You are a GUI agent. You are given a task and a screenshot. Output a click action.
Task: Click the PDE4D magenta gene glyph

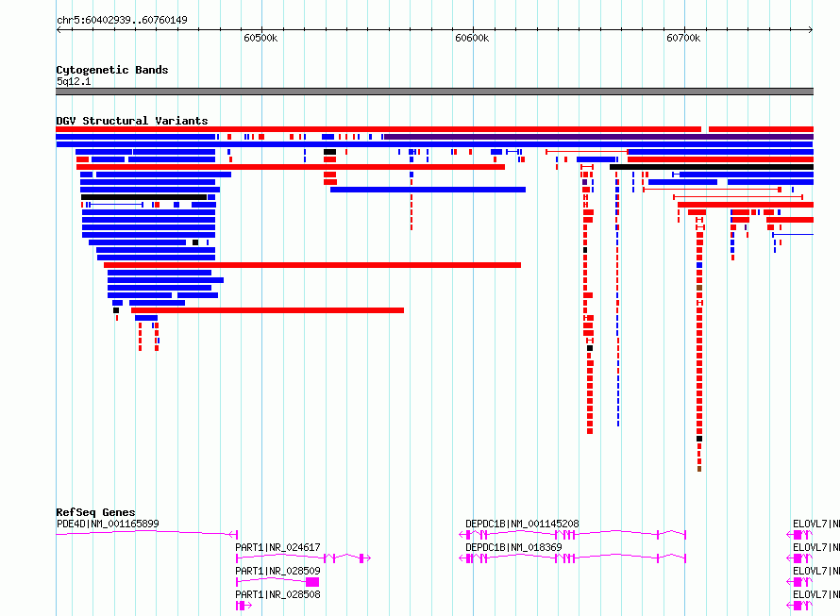[x=147, y=533]
